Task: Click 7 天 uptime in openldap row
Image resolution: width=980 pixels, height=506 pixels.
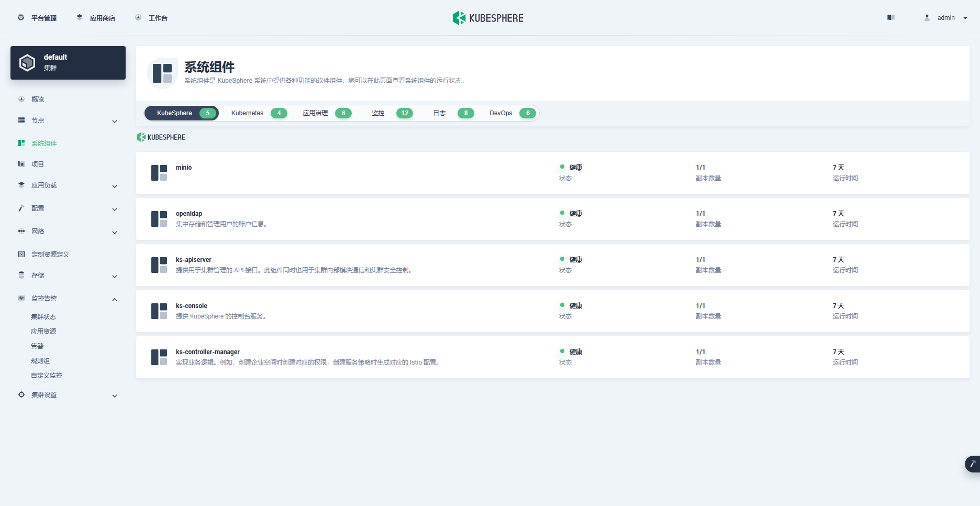Action: tap(839, 214)
